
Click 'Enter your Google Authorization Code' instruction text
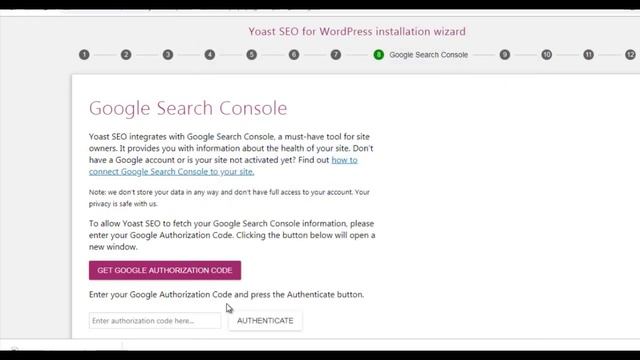coord(227,294)
